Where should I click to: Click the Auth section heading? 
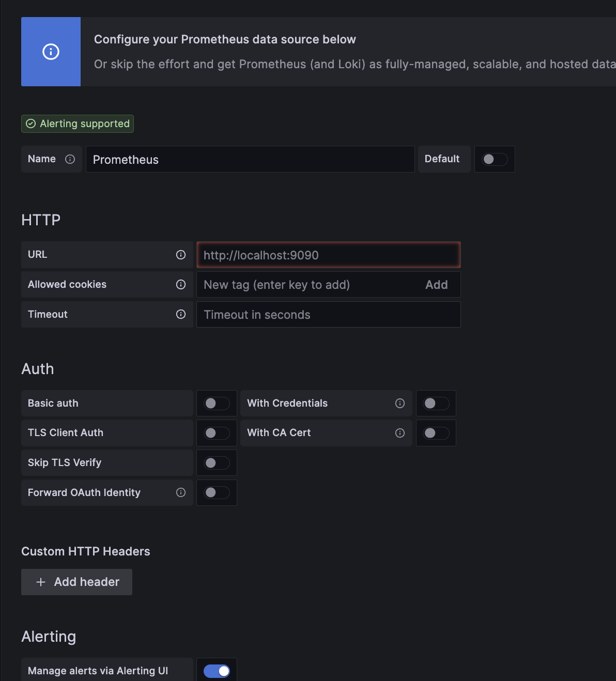38,369
